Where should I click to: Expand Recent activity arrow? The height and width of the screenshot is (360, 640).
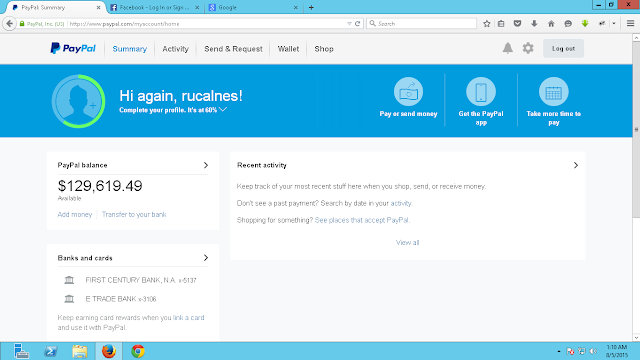pos(576,165)
